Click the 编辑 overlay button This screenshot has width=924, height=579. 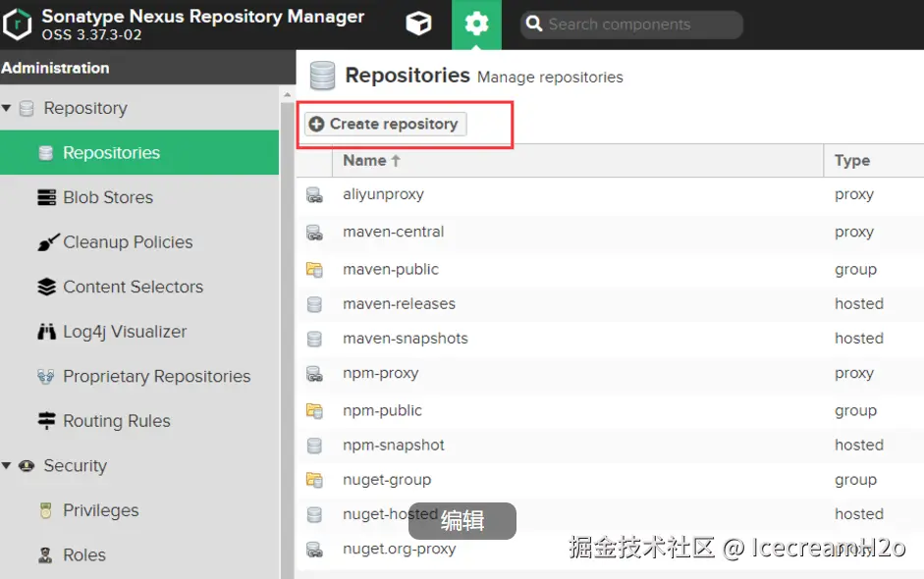(462, 521)
